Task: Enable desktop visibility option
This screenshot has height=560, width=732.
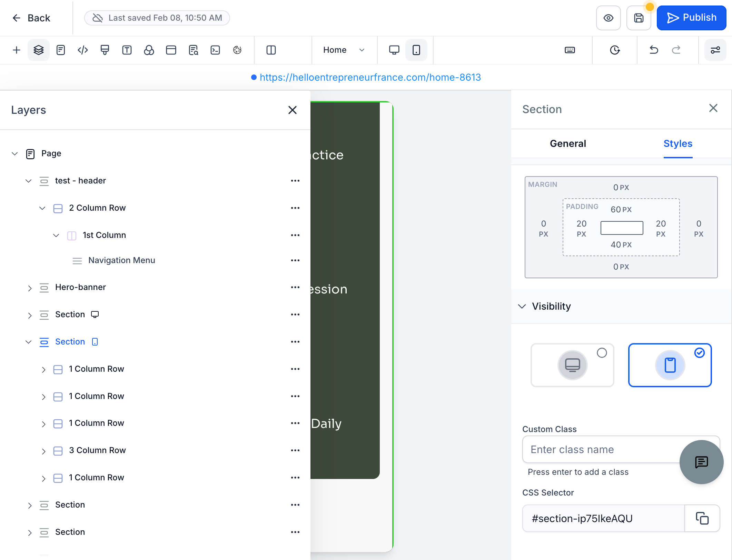Action: [573, 365]
